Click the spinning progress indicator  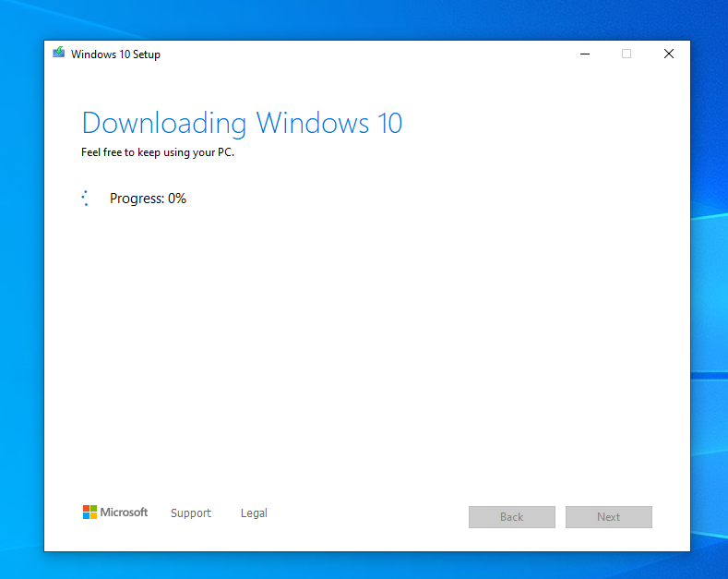(x=86, y=198)
